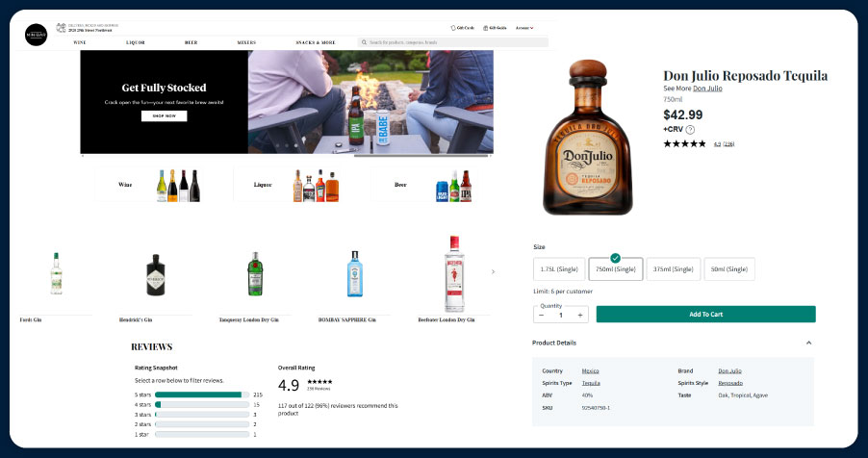Open the Snacks & More menu

316,42
